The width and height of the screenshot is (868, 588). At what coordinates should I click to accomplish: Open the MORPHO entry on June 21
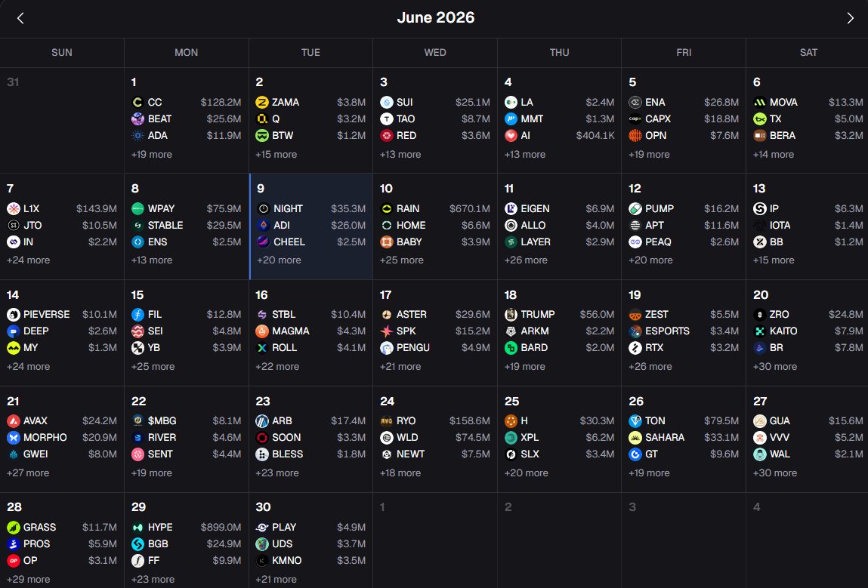(62, 438)
